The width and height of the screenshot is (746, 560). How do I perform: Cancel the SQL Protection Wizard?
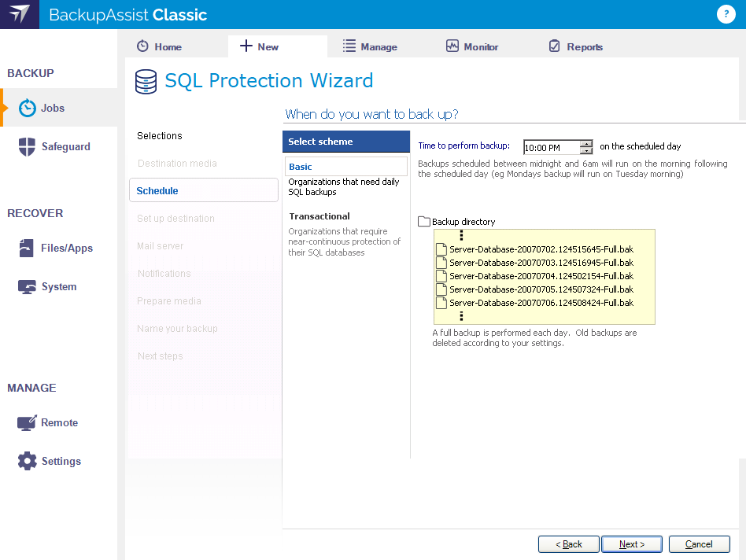tap(699, 544)
